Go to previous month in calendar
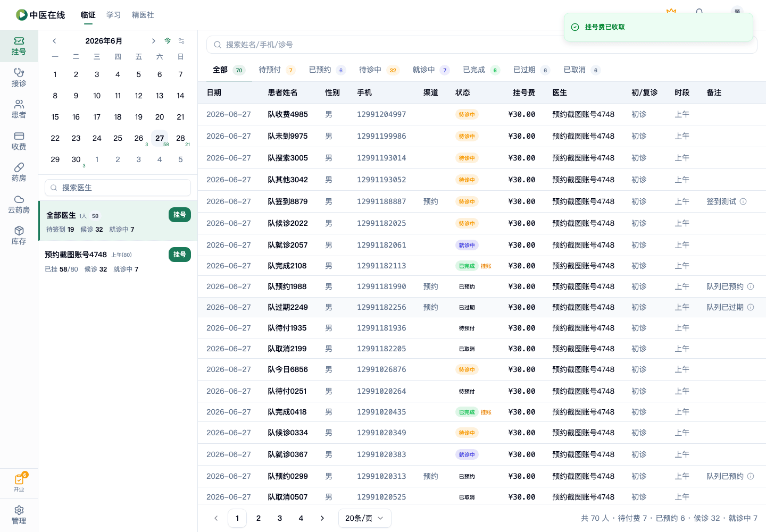This screenshot has width=766, height=532. coord(54,41)
